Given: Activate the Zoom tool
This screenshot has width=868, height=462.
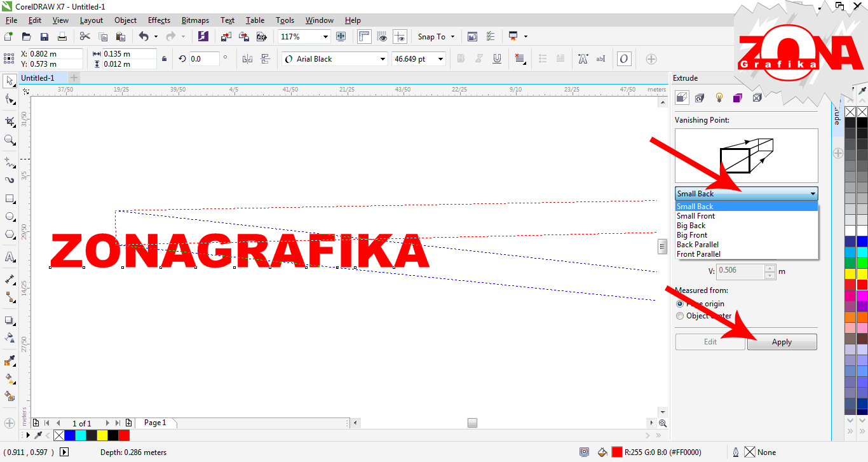Looking at the screenshot, I should click(9, 137).
